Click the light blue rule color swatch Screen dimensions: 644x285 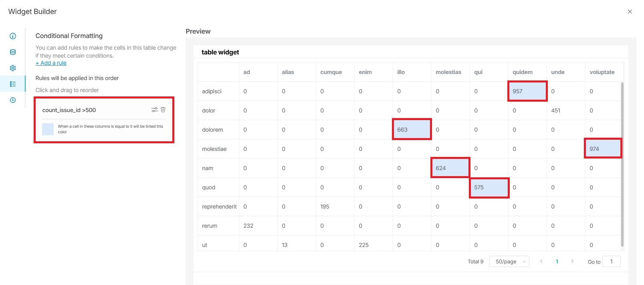tap(48, 129)
